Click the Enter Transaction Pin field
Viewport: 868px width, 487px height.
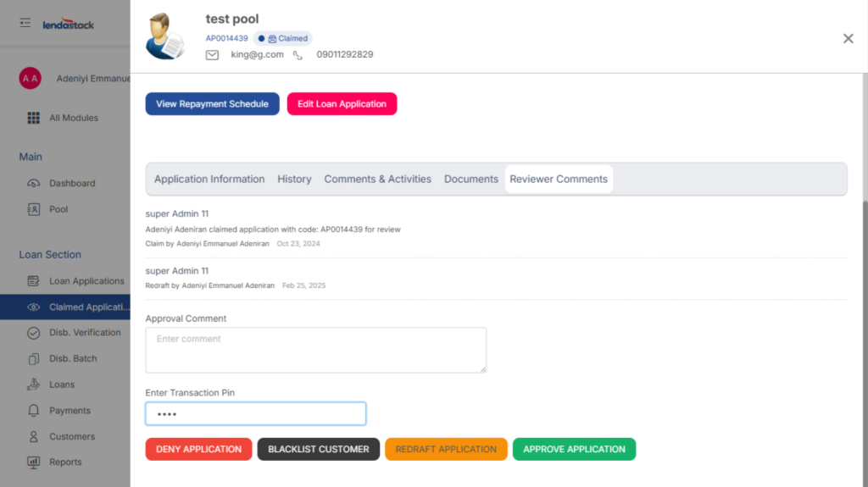tap(255, 414)
